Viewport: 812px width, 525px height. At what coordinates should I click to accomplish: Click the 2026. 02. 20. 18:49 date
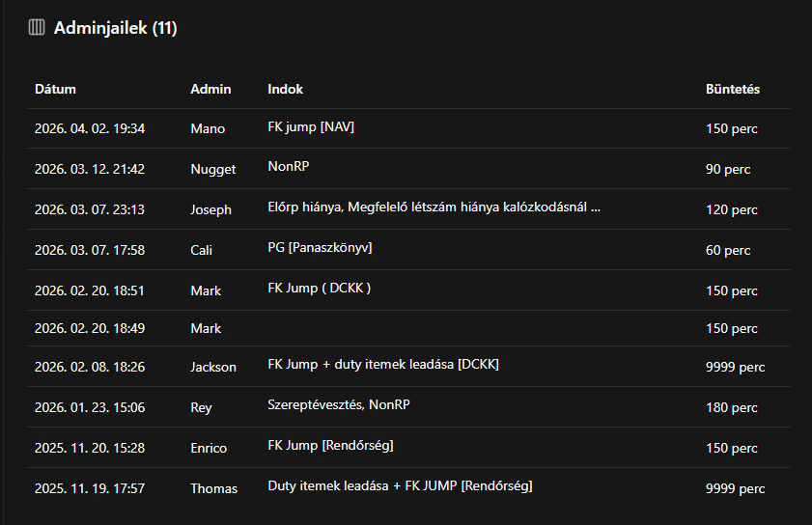[89, 328]
